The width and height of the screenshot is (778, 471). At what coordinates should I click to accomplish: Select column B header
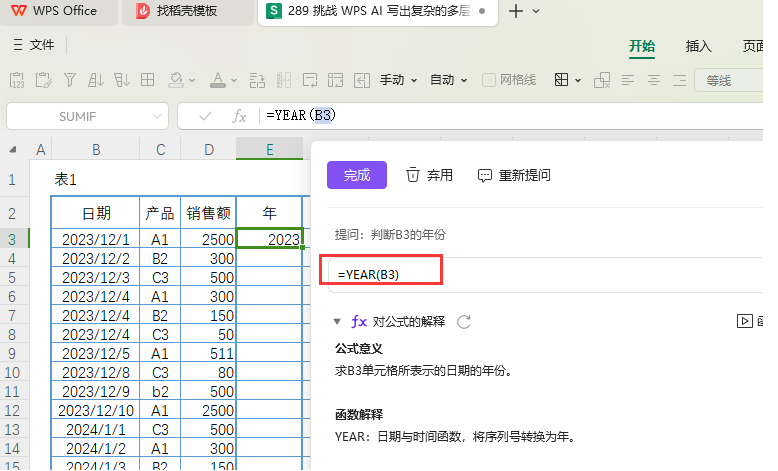[x=96, y=149]
